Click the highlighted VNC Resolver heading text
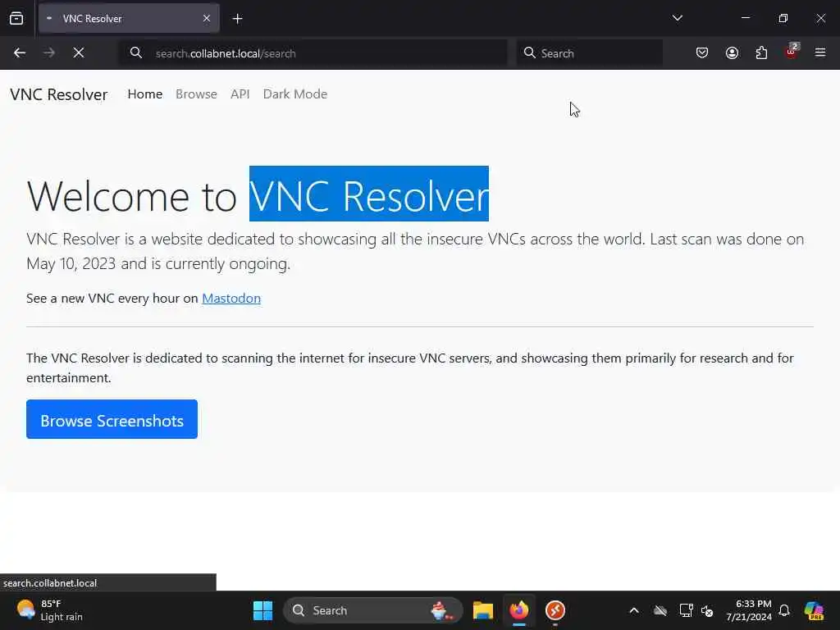The height and width of the screenshot is (630, 840). tap(369, 194)
